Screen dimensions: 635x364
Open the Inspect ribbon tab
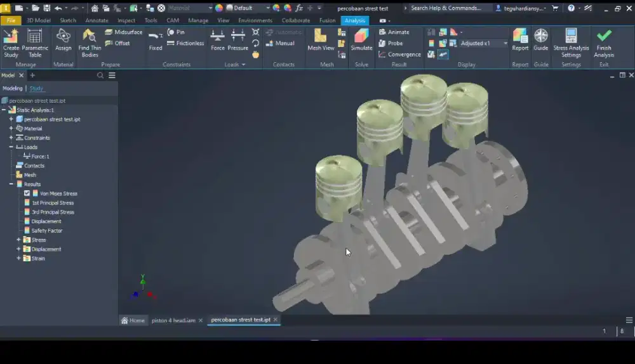[x=126, y=20]
